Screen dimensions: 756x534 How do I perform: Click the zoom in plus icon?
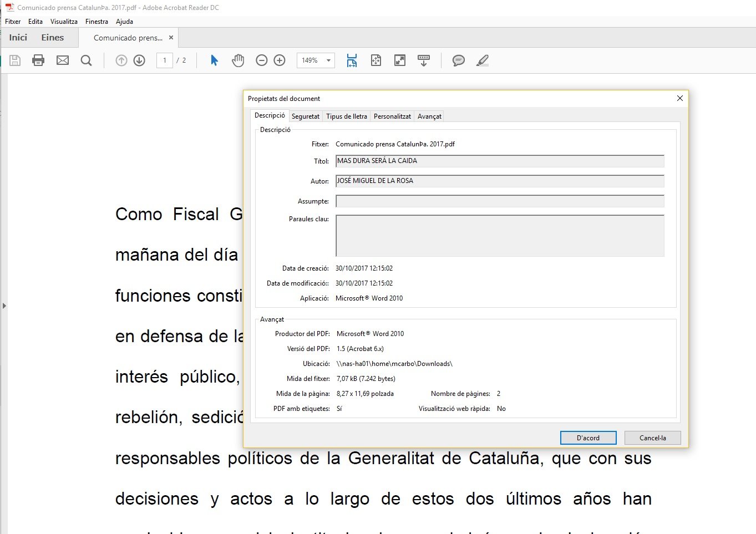pyautogui.click(x=280, y=60)
